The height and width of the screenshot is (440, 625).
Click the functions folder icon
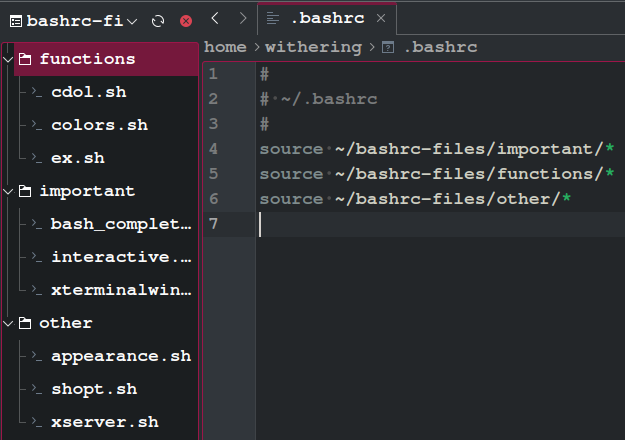[x=25, y=59]
